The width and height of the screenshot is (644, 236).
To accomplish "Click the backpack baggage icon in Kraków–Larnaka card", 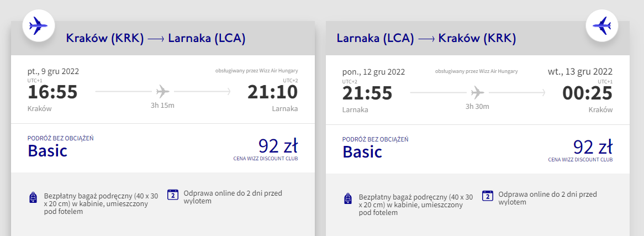I will coord(34,197).
